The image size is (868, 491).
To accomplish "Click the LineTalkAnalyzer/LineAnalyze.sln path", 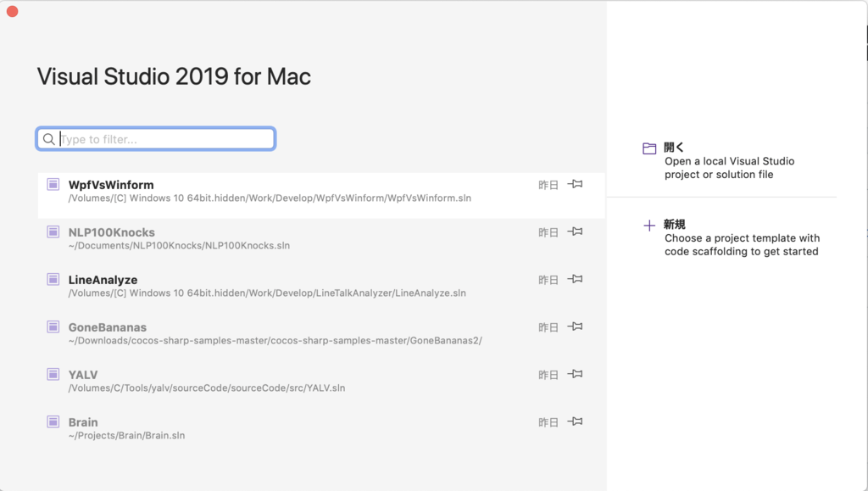I will click(267, 293).
